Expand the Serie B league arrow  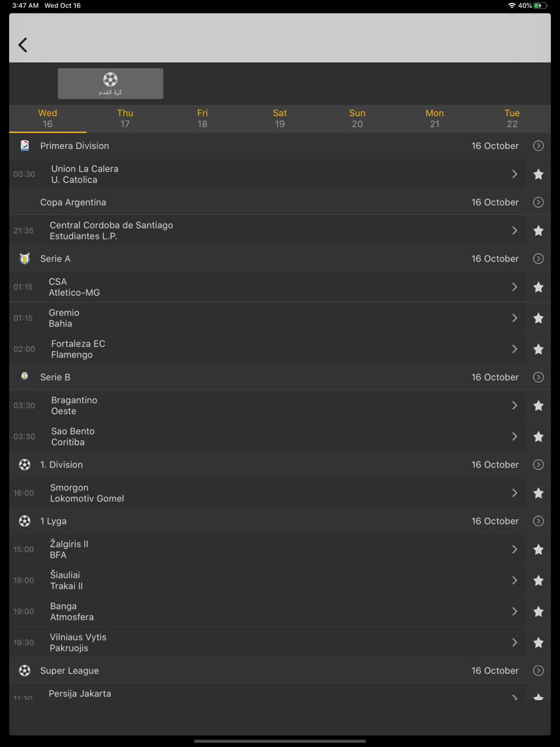click(538, 377)
